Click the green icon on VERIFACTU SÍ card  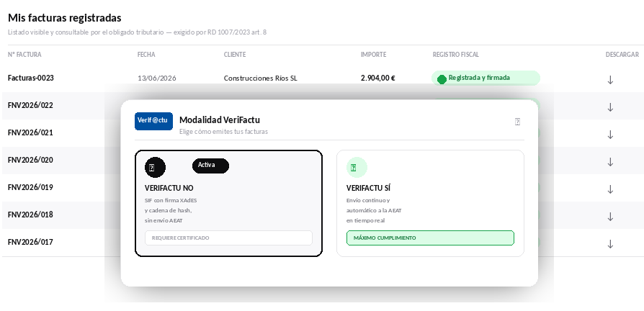click(357, 168)
